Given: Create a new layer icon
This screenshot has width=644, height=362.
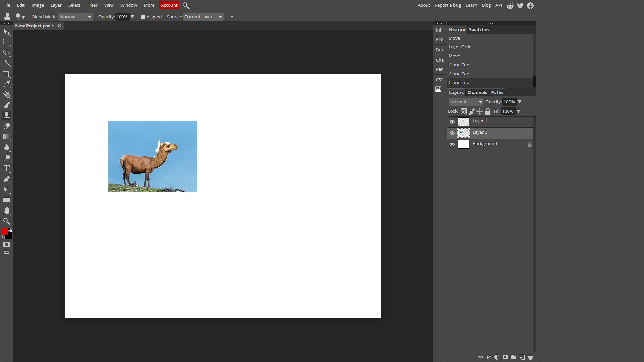Looking at the screenshot, I should pyautogui.click(x=522, y=357).
